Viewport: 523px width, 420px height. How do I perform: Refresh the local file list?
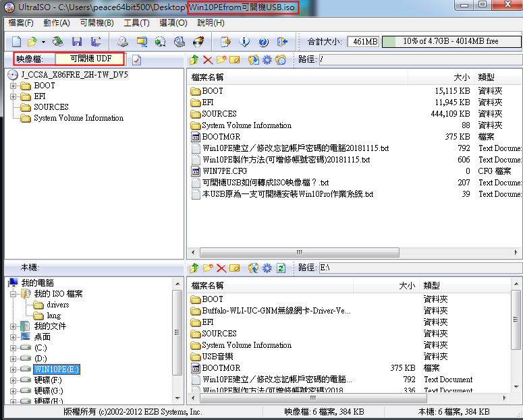(281, 268)
